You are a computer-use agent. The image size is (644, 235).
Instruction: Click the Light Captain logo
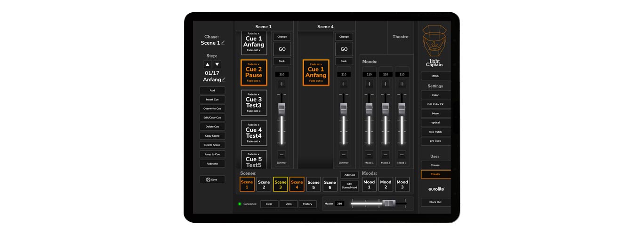point(435,46)
